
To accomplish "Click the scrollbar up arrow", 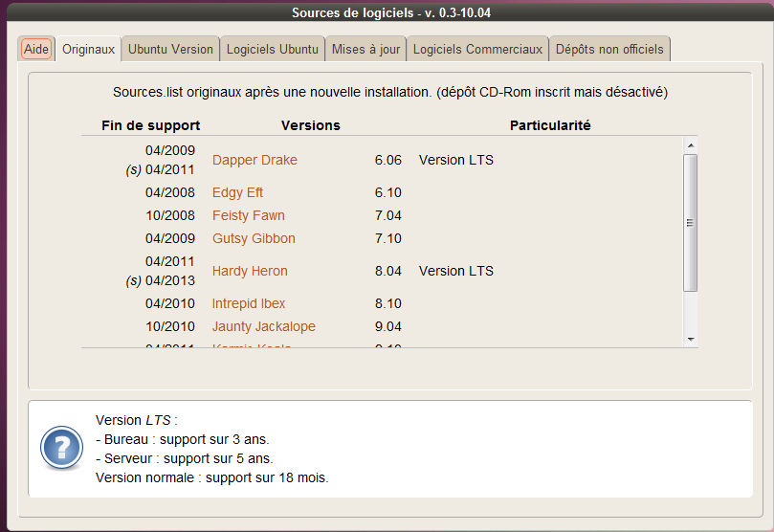I will coord(690,144).
